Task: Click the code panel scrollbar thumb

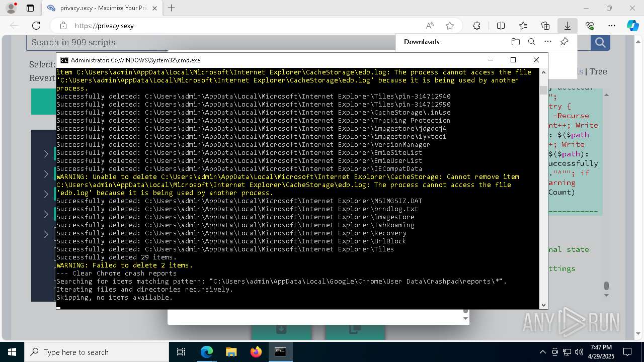Action: coord(606,286)
